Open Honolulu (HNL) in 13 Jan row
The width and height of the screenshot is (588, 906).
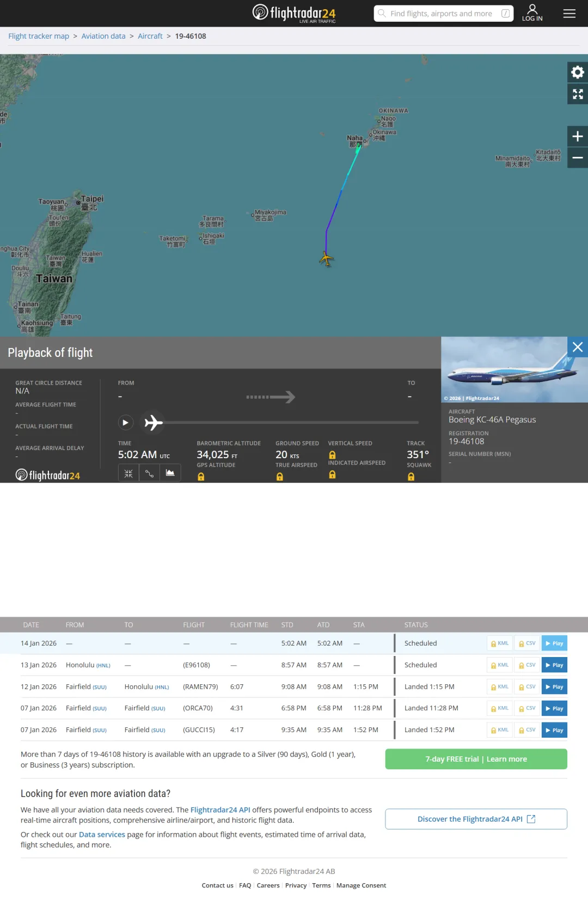pyautogui.click(x=88, y=665)
